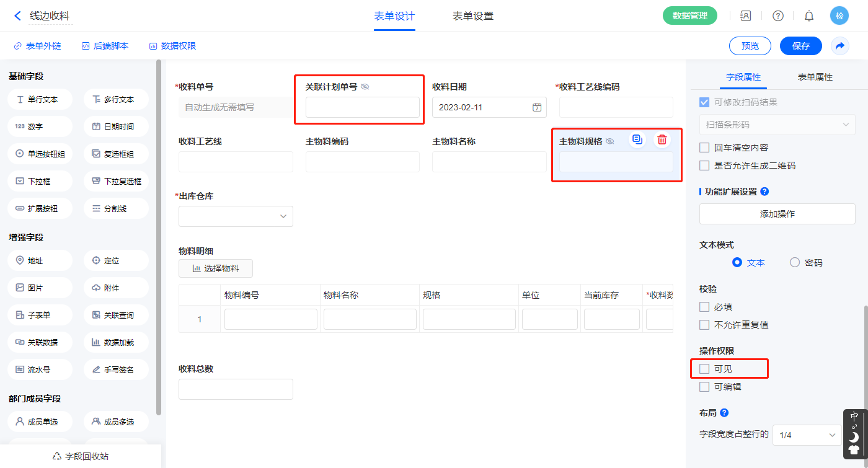The image size is (868, 468).
Task: Open the help question mark icon in header
Action: 777,16
